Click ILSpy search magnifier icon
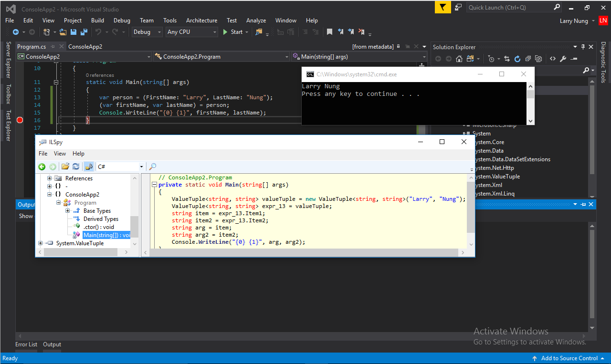 click(x=153, y=166)
